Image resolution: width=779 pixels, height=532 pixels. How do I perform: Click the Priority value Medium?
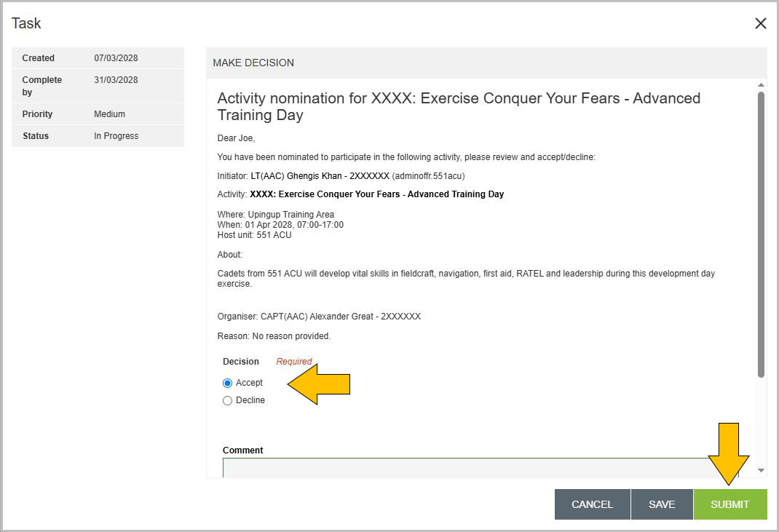[x=109, y=114]
